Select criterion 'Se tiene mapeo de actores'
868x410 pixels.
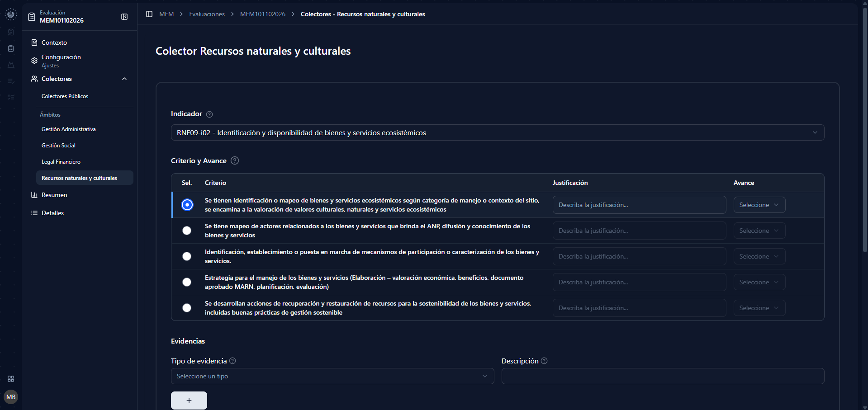187,231
